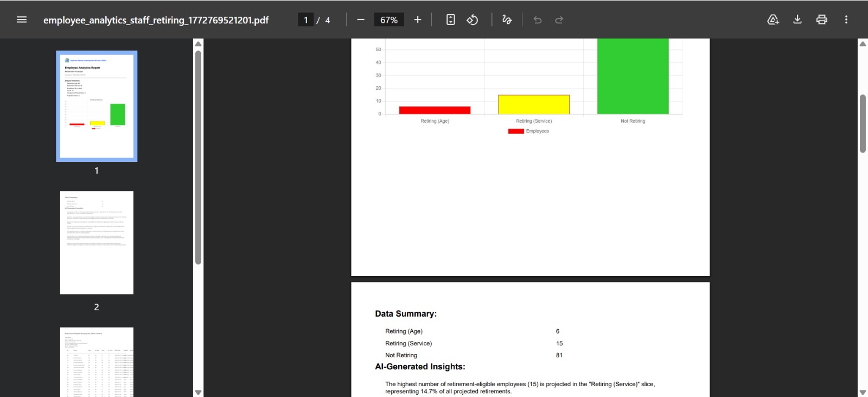Select page 2 thumbnail
The width and height of the screenshot is (868, 397).
tap(97, 243)
